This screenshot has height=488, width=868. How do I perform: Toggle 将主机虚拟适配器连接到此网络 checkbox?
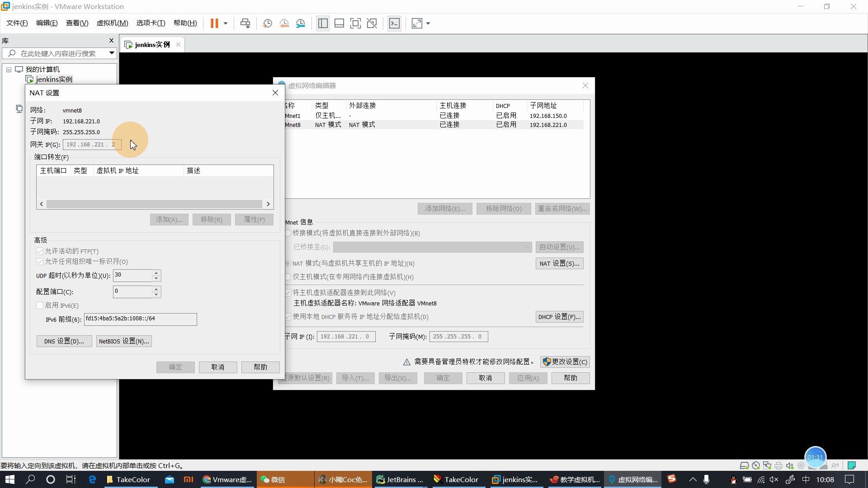(288, 293)
